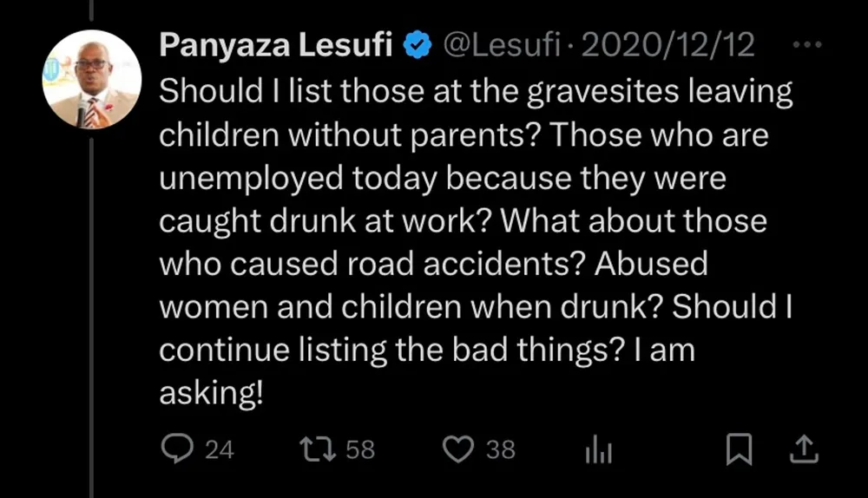Screen dimensions: 868x498
Task: Click the reply speech bubble icon
Action: (177, 449)
